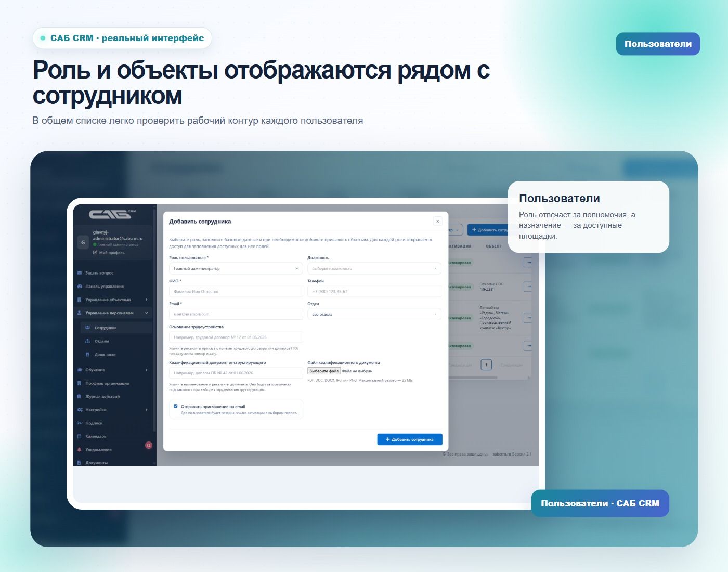Click the Основание трудоустройства field
The width and height of the screenshot is (728, 572).
(x=236, y=337)
